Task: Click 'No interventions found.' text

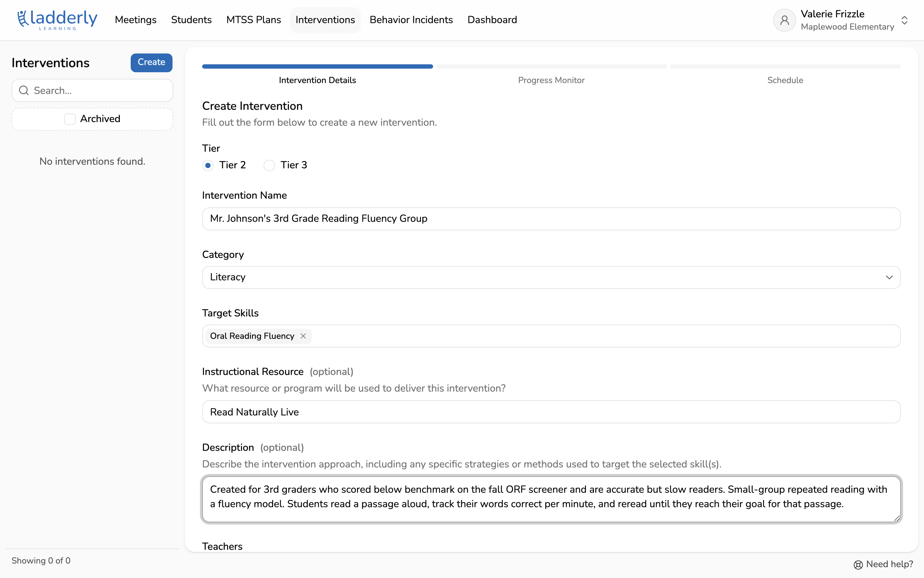Action: pyautogui.click(x=92, y=161)
